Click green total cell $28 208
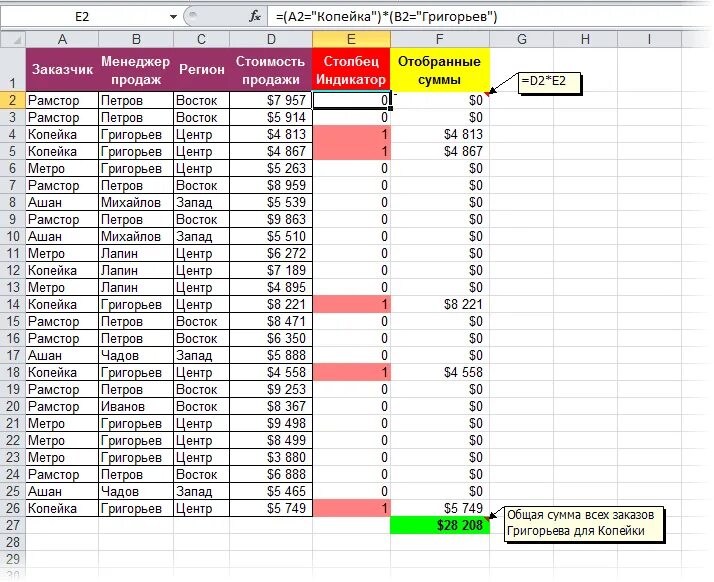Viewport: 714px width, 582px height. point(439,525)
